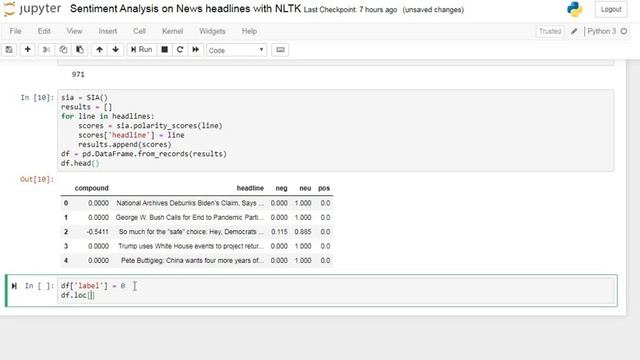Image resolution: width=640 pixels, height=360 pixels.
Task: Click headline 'Trump uses White House events'
Action: pyautogui.click(x=191, y=246)
